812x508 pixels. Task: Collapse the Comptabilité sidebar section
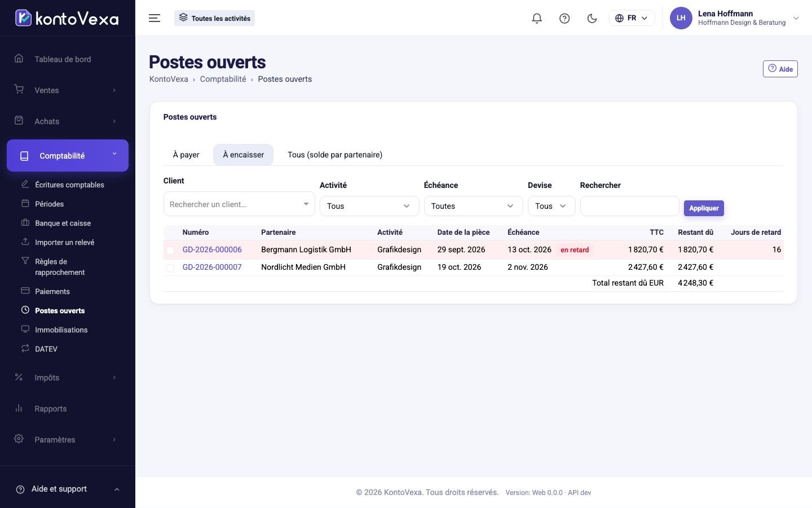click(x=68, y=155)
